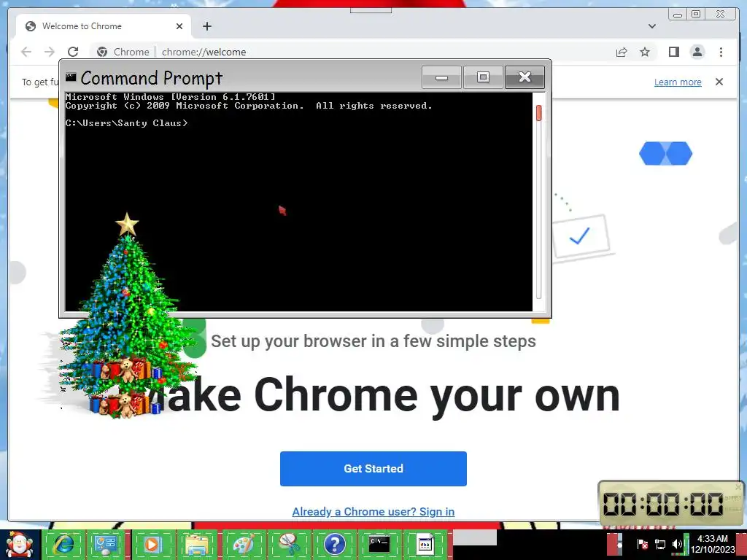
Task: Open the network status tray icon
Action: coord(660,544)
